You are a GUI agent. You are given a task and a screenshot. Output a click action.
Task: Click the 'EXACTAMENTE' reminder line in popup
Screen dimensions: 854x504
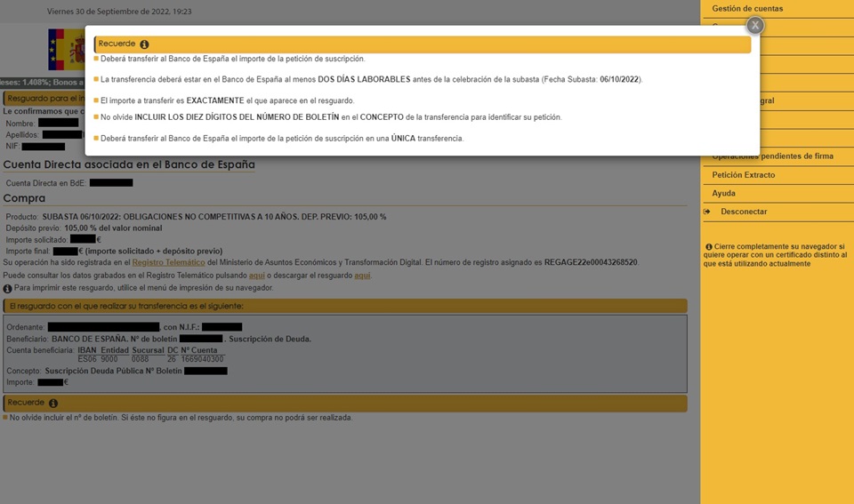pos(227,100)
